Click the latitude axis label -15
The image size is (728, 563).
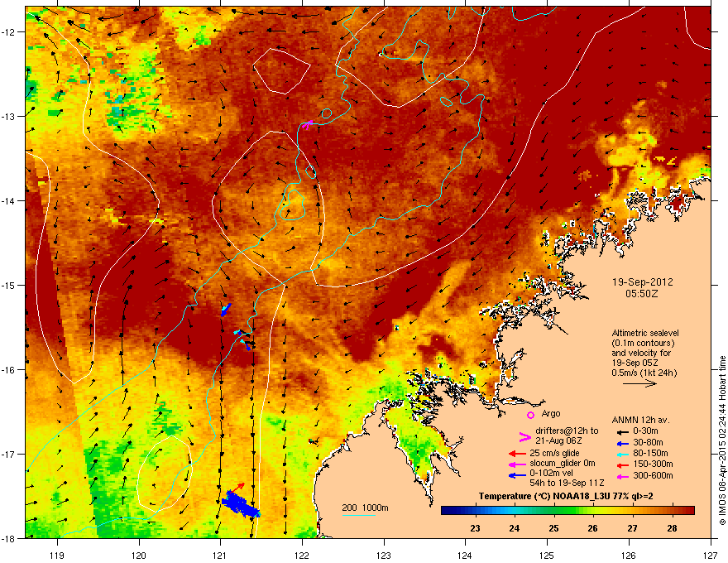click(x=8, y=285)
